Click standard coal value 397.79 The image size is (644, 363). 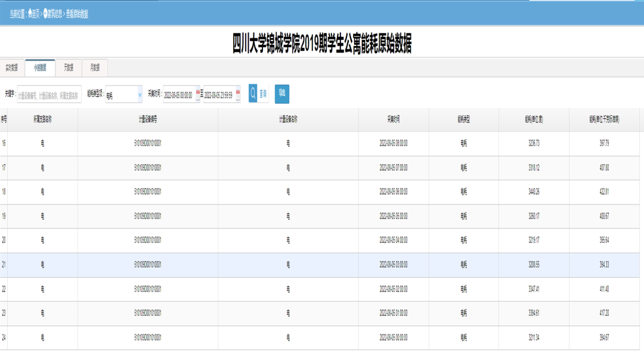pyautogui.click(x=604, y=143)
